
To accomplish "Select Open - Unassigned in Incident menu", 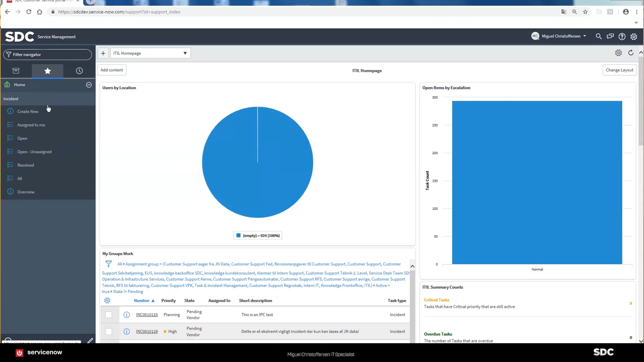I will click(34, 152).
